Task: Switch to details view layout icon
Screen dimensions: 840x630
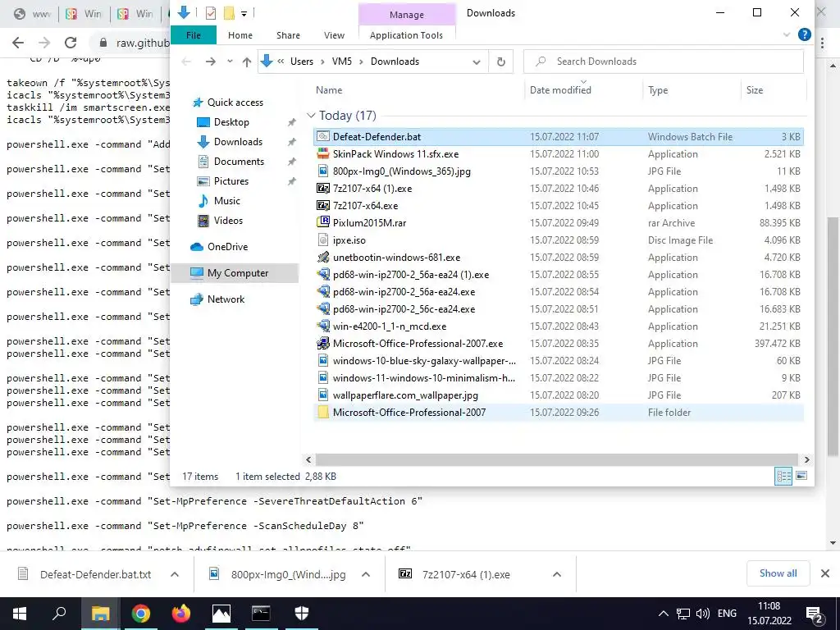Action: 783,476
